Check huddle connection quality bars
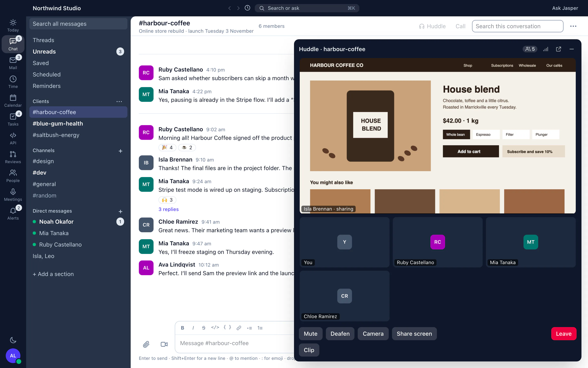This screenshot has height=368, width=588. (x=546, y=49)
